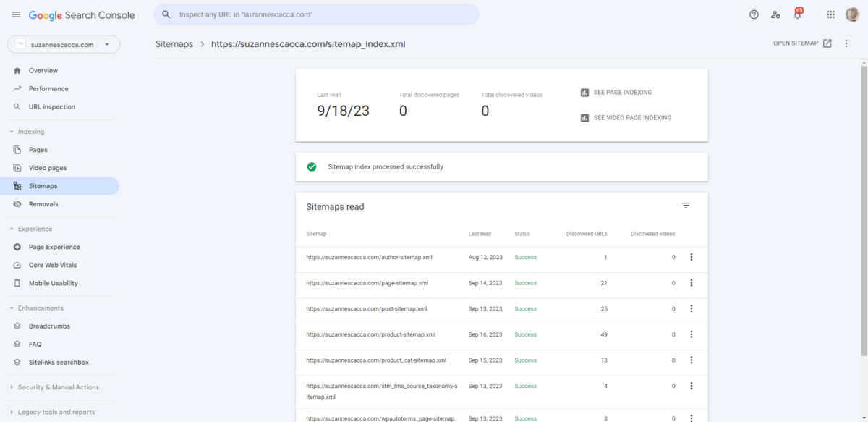Filter the Sitemaps read table
Viewport: 868px width, 422px height.
[686, 206]
